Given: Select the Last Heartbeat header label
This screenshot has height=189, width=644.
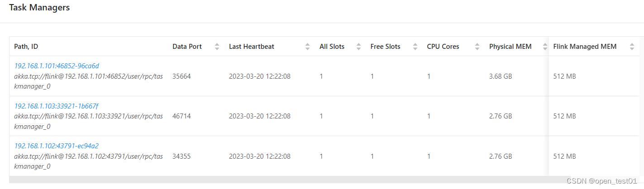Looking at the screenshot, I should point(252,47).
